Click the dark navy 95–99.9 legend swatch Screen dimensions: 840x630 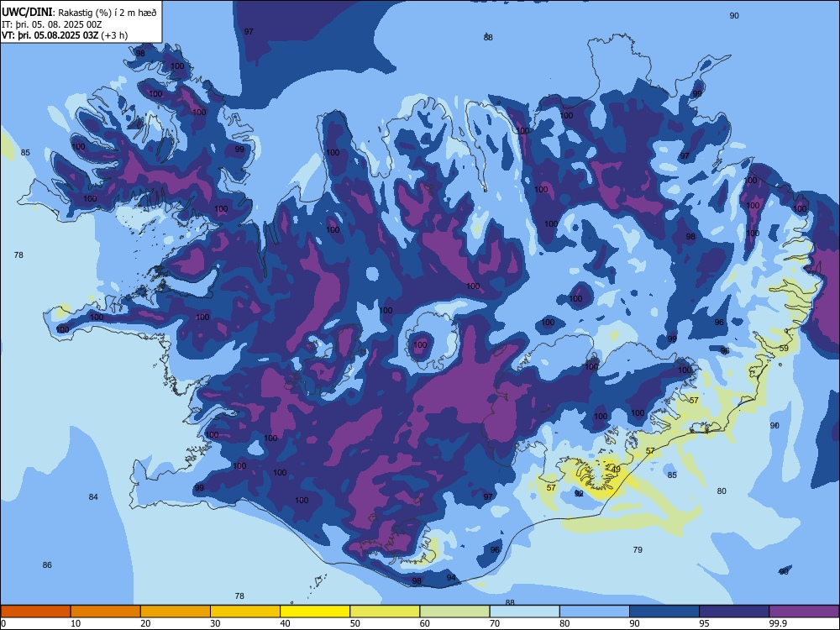[734, 612]
